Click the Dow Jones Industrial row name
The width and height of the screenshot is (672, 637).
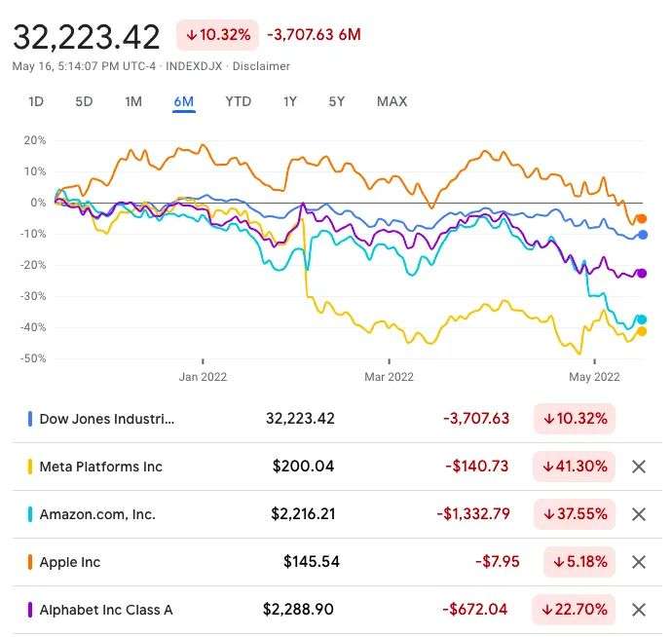107,419
